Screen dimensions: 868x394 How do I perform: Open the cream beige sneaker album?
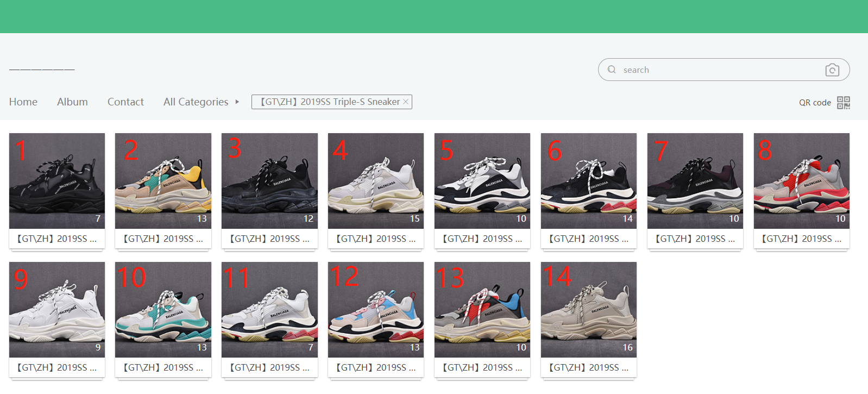(589, 309)
